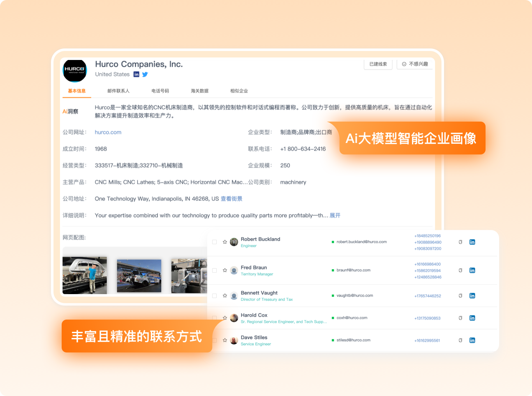This screenshot has height=396, width=532.
Task: Click phone number +16166986400
Action: 428,264
